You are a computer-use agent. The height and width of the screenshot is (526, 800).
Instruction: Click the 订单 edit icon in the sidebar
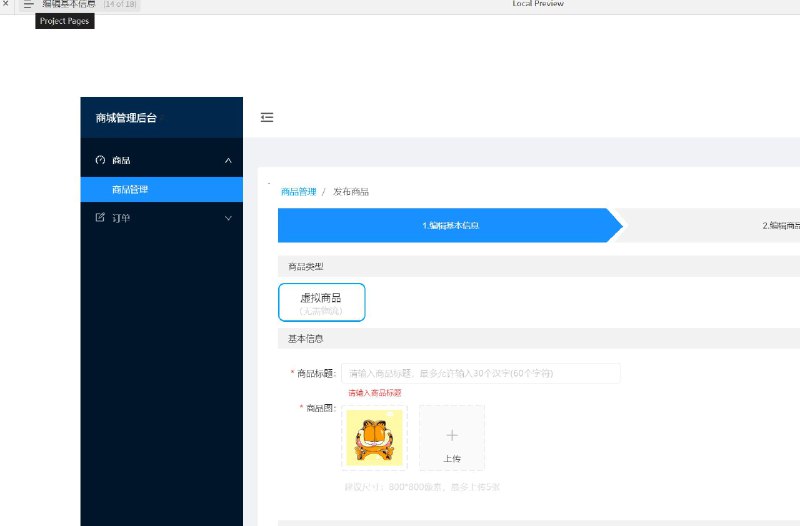[100, 217]
